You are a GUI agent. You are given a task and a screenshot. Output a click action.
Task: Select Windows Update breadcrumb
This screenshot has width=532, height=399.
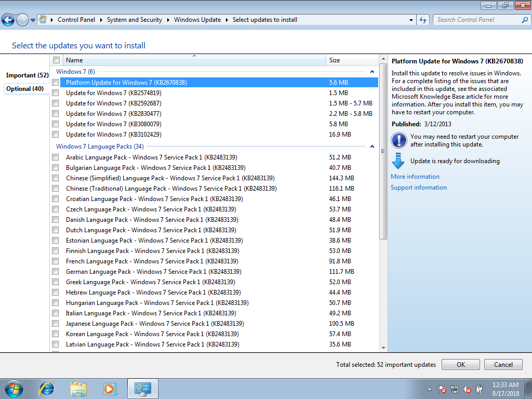point(197,20)
